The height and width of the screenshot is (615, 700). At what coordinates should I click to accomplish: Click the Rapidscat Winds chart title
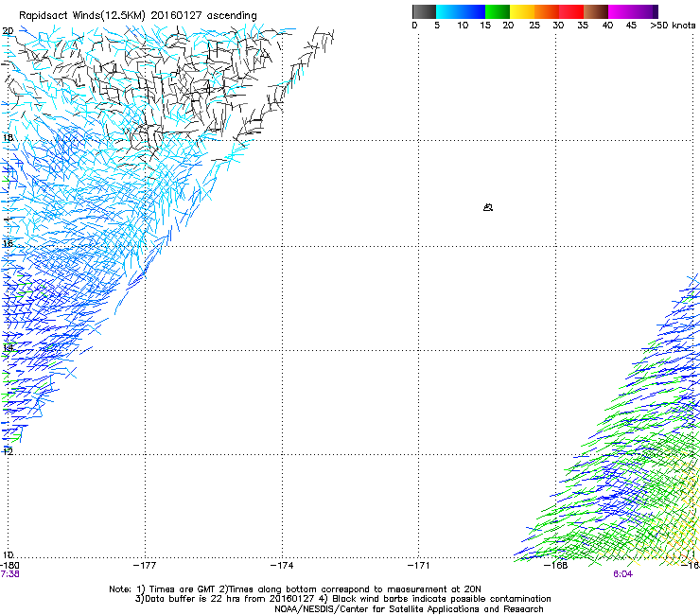(138, 15)
